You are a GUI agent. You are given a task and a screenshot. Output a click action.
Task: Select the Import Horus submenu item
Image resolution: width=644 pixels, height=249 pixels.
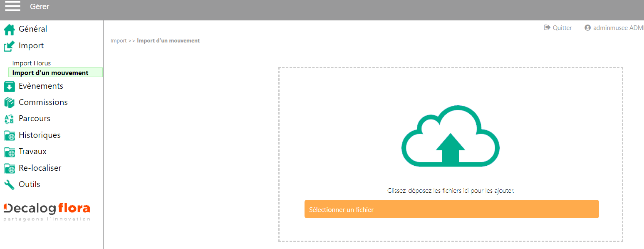32,63
